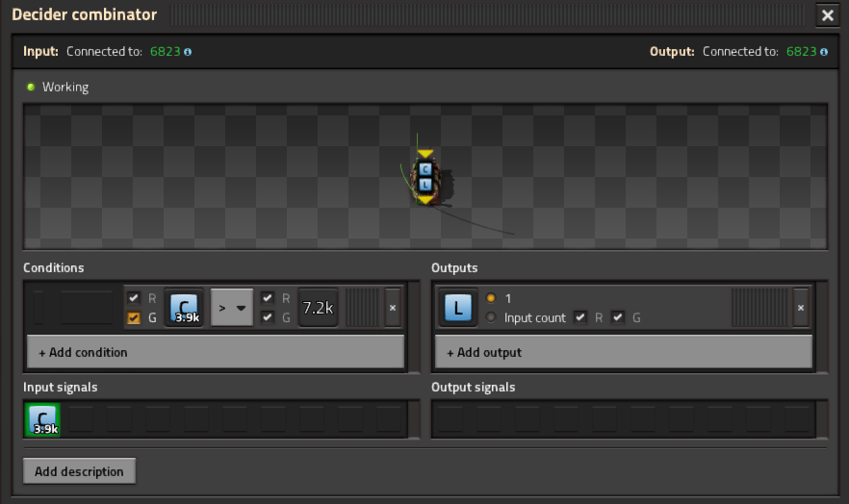This screenshot has width=849, height=504.
Task: Click the 7.2k constant value field
Action: click(318, 308)
